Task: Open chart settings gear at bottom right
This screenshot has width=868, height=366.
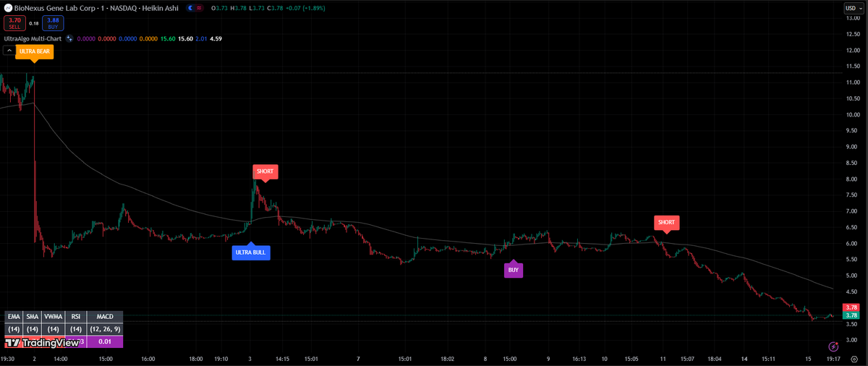Action: tap(854, 359)
